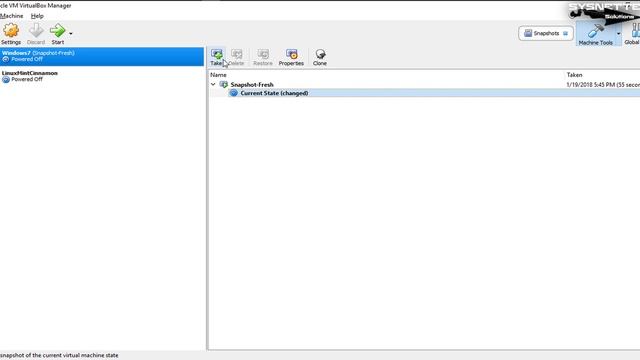
Task: Click the Taken column header
Action: [x=574, y=75]
